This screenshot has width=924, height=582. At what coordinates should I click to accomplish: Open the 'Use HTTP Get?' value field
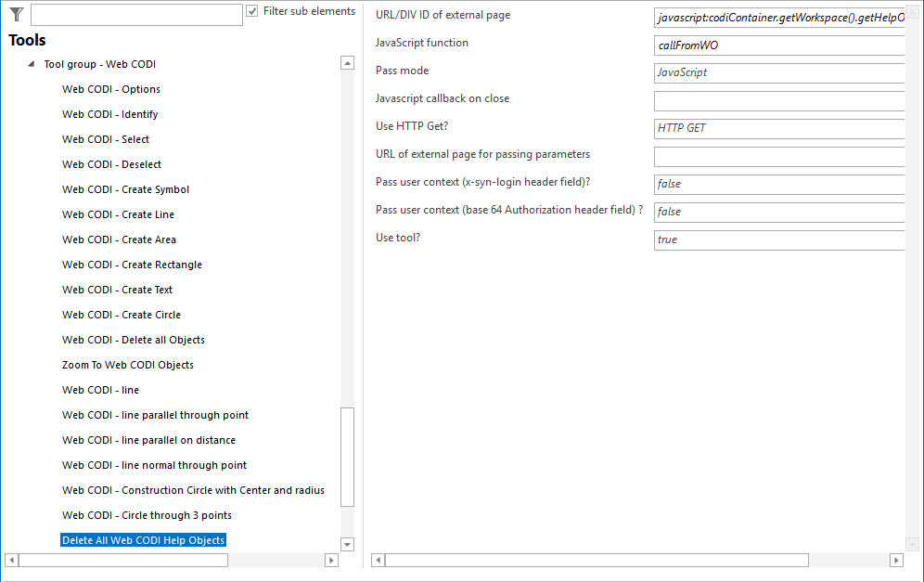click(x=779, y=128)
